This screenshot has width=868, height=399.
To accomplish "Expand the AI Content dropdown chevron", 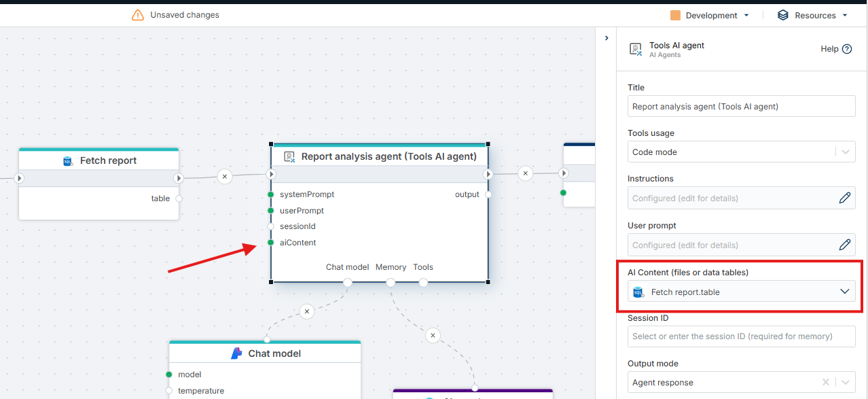I will tap(845, 292).
